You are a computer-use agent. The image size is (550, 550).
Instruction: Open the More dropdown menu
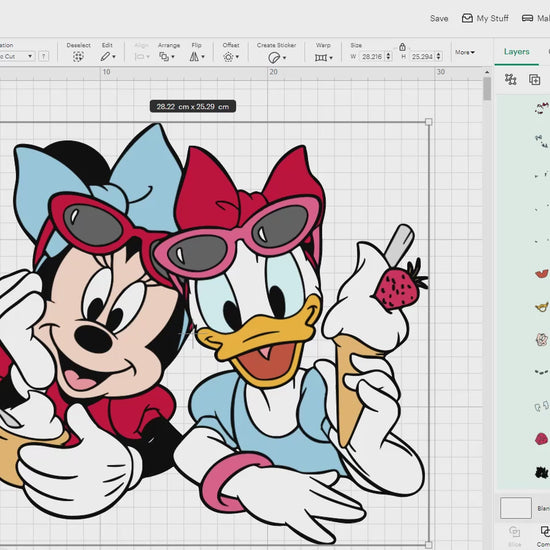tap(465, 52)
